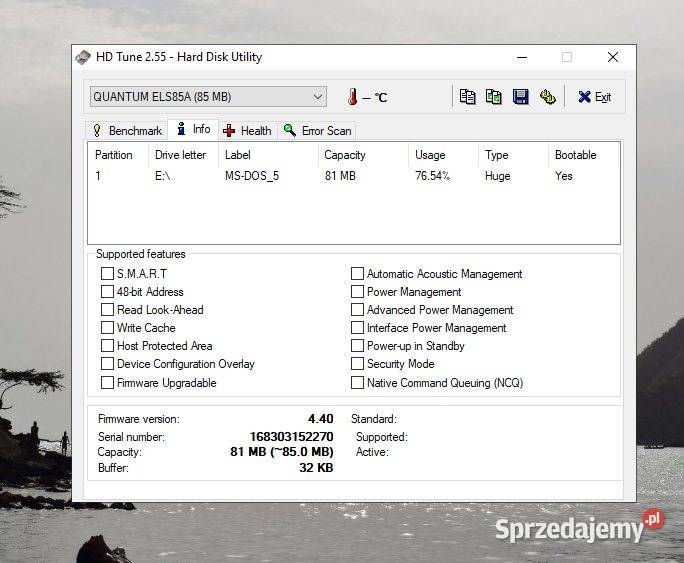Click the Drive letter column header
Image resolution: width=684 pixels, height=563 pixels.
[183, 155]
